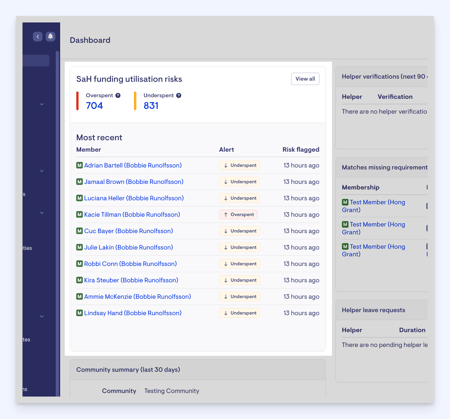Click member icon beside Cuc Bayer
This screenshot has width=450, height=419.
[79, 230]
